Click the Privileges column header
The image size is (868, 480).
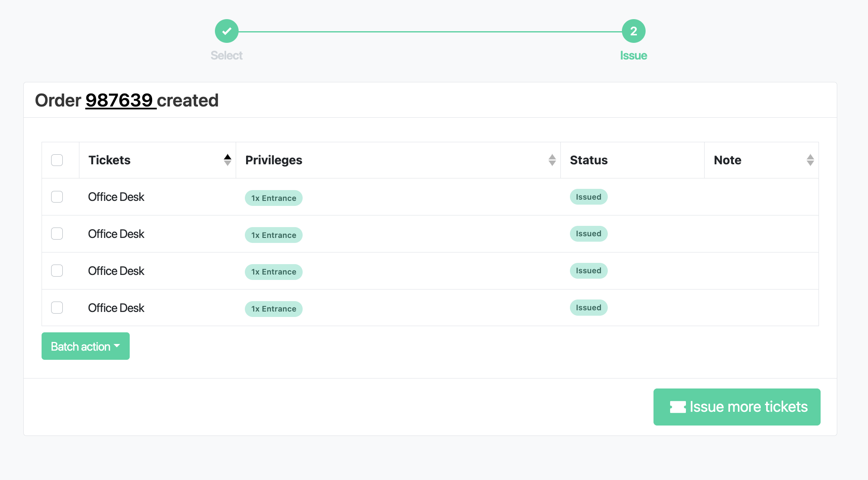(398, 160)
